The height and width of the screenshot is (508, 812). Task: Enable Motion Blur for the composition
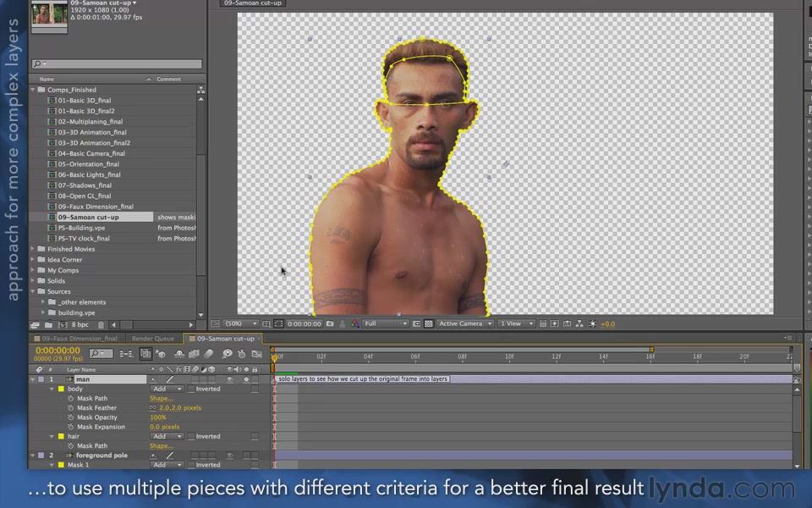pyautogui.click(x=209, y=354)
